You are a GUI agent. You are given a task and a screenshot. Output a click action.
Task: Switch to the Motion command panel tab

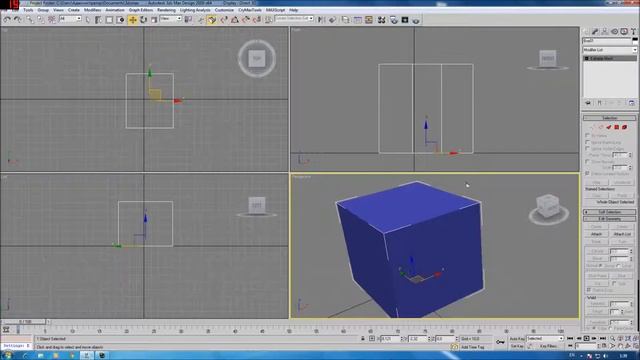[x=614, y=31]
